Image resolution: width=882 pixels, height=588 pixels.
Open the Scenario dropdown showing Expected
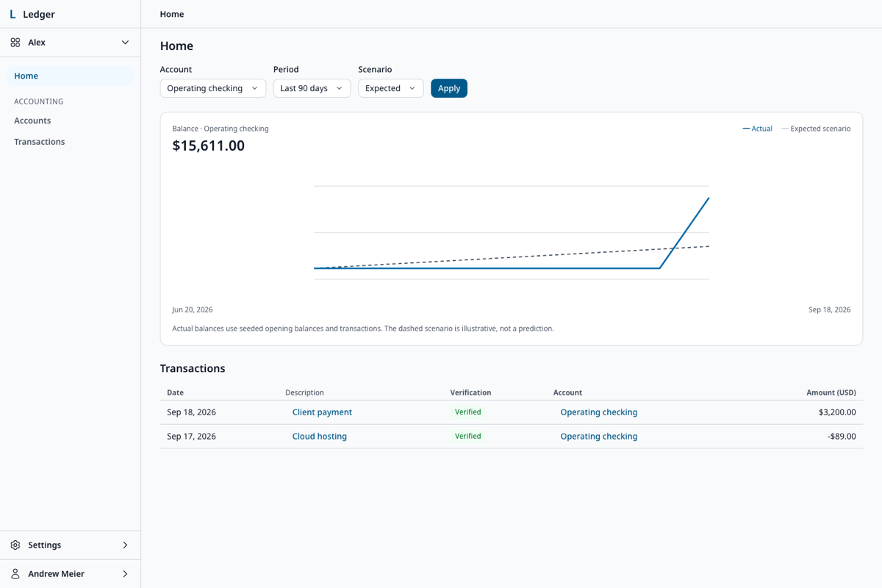[x=391, y=88]
